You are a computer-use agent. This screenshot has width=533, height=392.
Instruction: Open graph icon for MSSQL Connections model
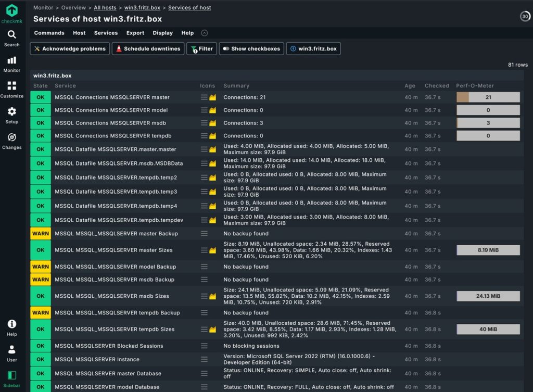213,110
